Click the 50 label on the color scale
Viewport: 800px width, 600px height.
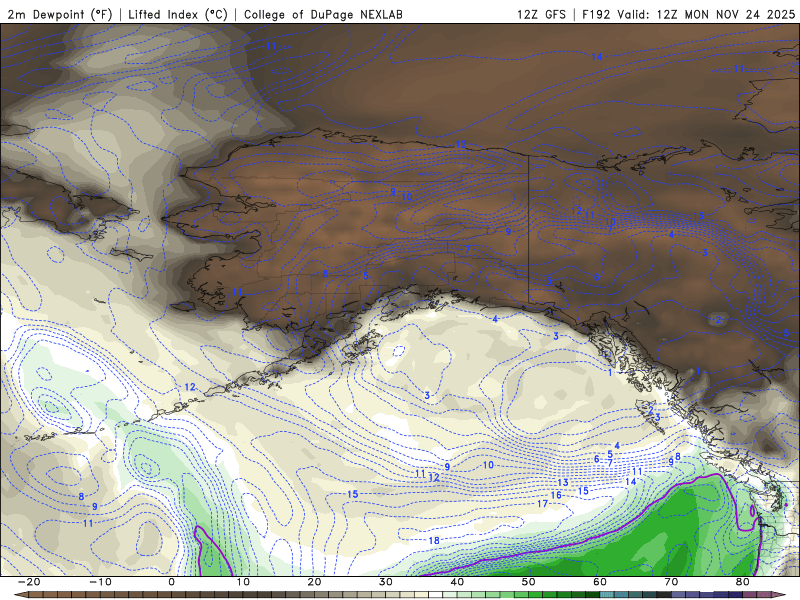tap(529, 582)
